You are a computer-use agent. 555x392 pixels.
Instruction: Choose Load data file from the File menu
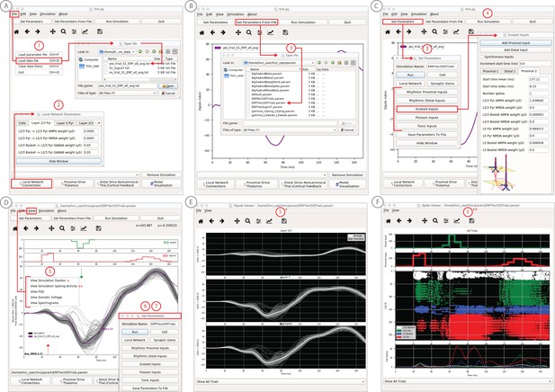pyautogui.click(x=39, y=61)
